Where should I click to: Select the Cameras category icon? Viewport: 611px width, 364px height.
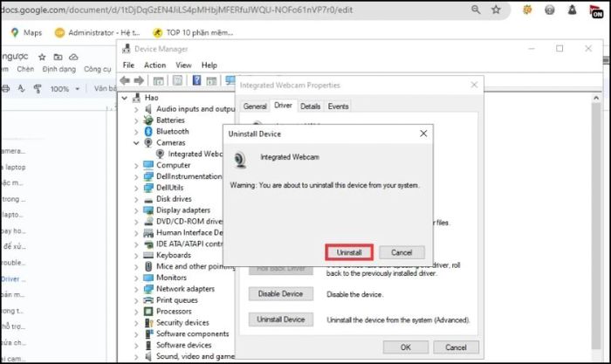pos(148,142)
